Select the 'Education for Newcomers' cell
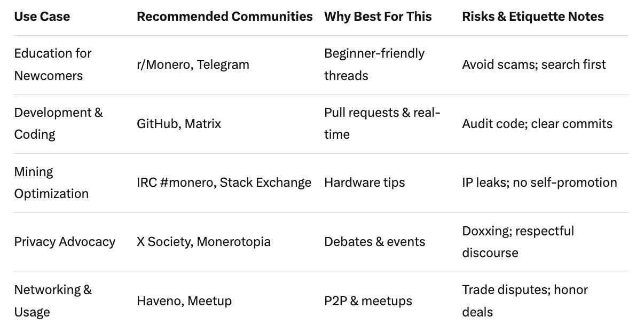The width and height of the screenshot is (644, 333). [x=52, y=65]
